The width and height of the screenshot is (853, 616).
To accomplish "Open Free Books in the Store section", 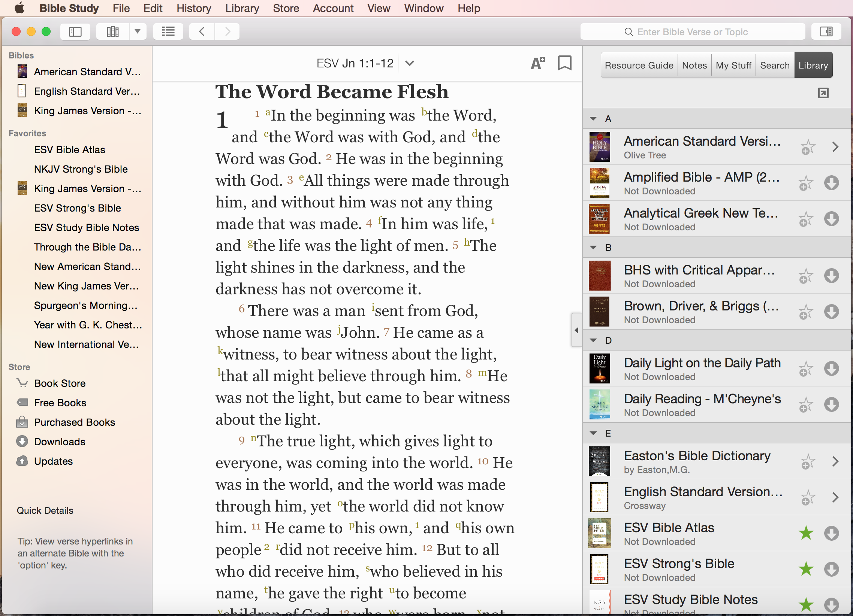I will [x=60, y=403].
